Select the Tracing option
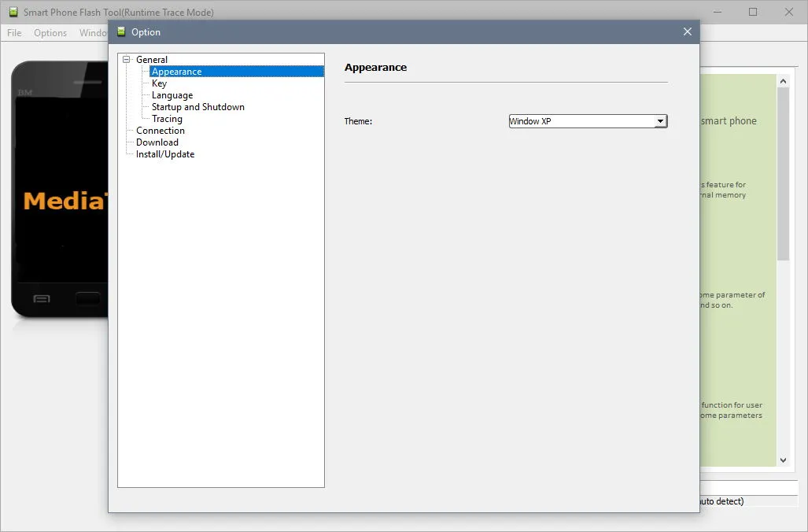The image size is (808, 532). click(x=167, y=119)
